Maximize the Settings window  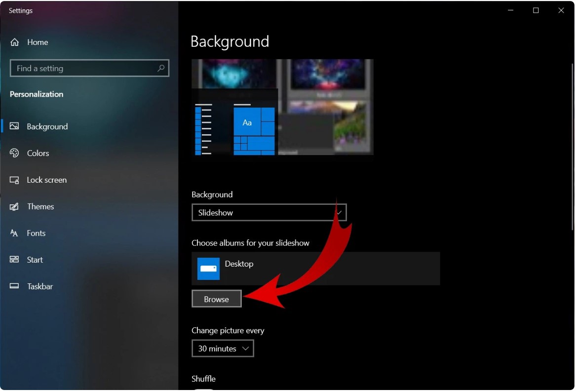(536, 10)
